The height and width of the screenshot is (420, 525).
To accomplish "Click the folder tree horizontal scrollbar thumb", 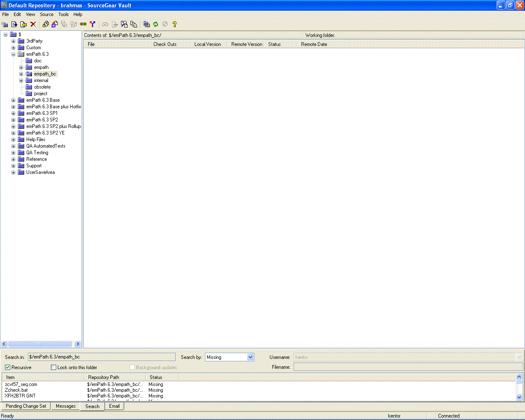I will pyautogui.click(x=40, y=344).
